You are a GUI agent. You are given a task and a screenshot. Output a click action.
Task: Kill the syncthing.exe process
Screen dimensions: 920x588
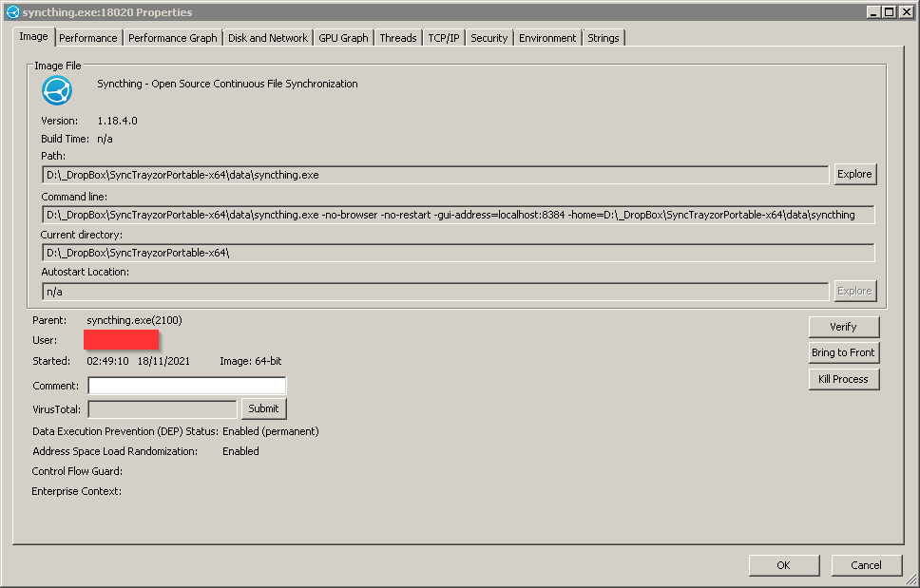coord(843,378)
